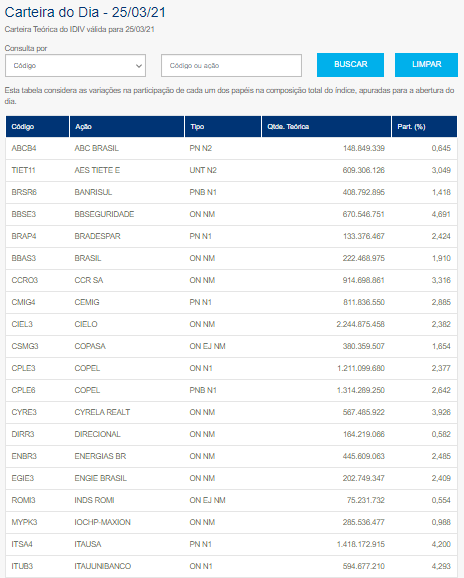Image resolution: width=464 pixels, height=578 pixels.
Task: Click the Part. (%) column header
Action: tap(424, 126)
